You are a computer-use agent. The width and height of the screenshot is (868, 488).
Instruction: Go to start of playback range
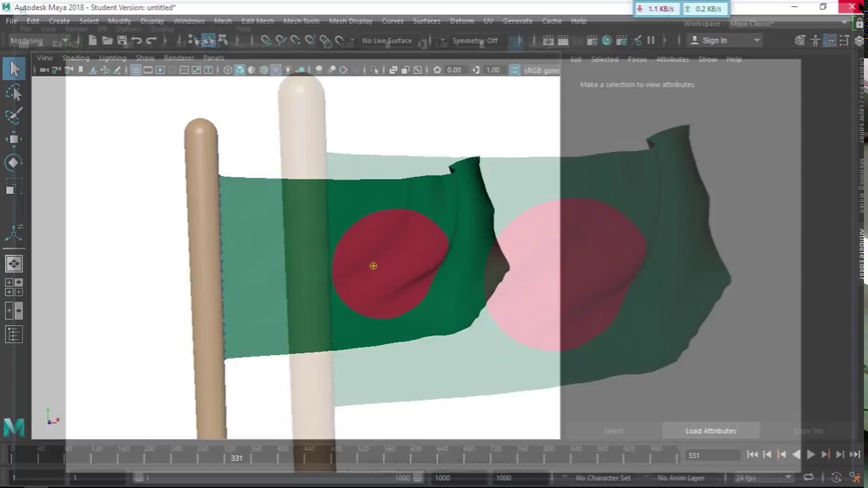[x=752, y=455]
